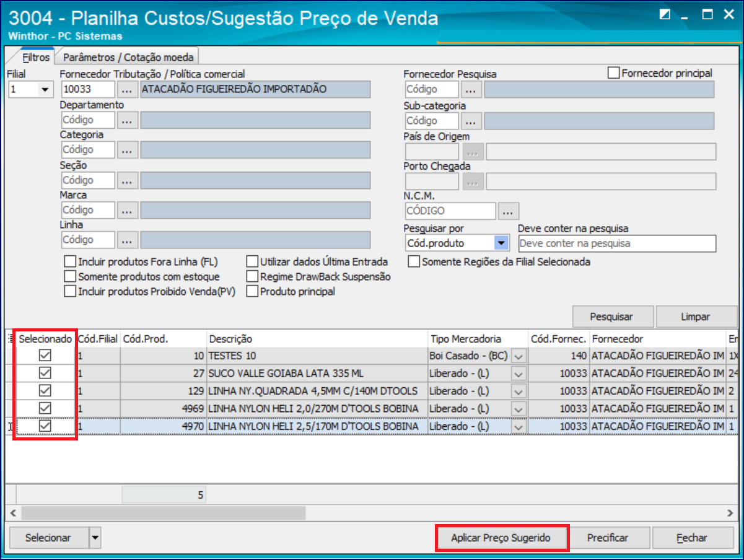
Task: Switch to Parâmetros / Cotação moeda tab
Action: (128, 57)
